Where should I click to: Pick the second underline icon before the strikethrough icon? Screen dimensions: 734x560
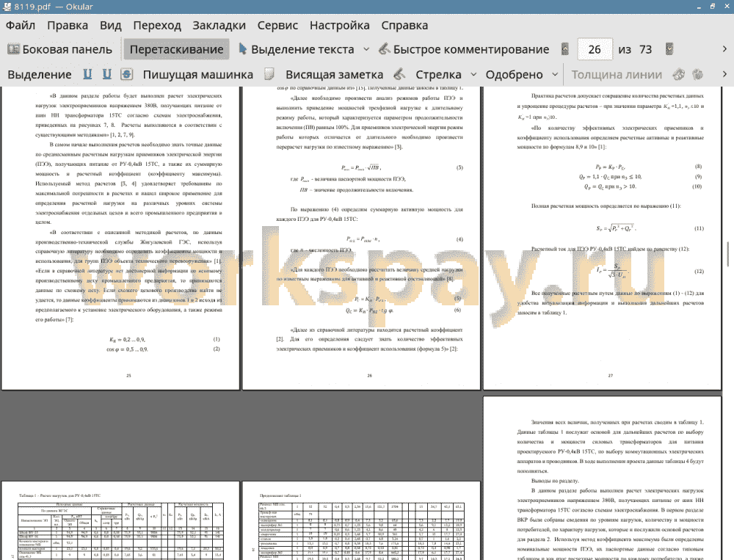click(x=107, y=74)
